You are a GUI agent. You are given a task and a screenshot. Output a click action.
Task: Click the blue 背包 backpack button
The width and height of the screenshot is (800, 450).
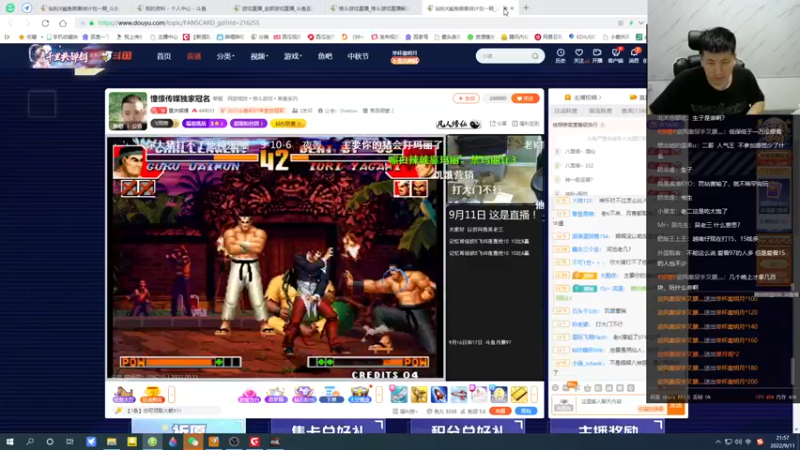pos(526,411)
